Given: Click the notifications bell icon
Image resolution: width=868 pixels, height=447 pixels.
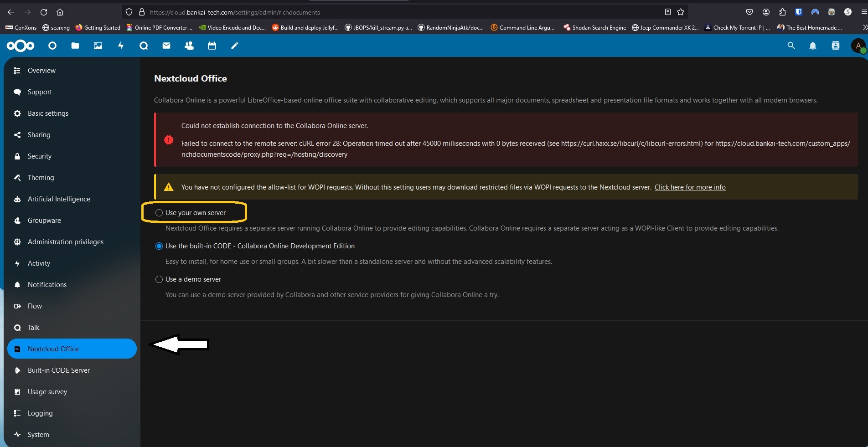Looking at the screenshot, I should coord(813,46).
